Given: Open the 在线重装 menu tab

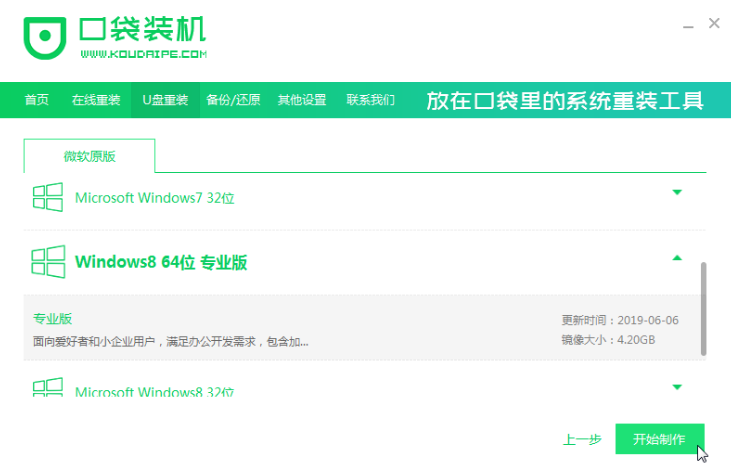Looking at the screenshot, I should click(x=96, y=100).
